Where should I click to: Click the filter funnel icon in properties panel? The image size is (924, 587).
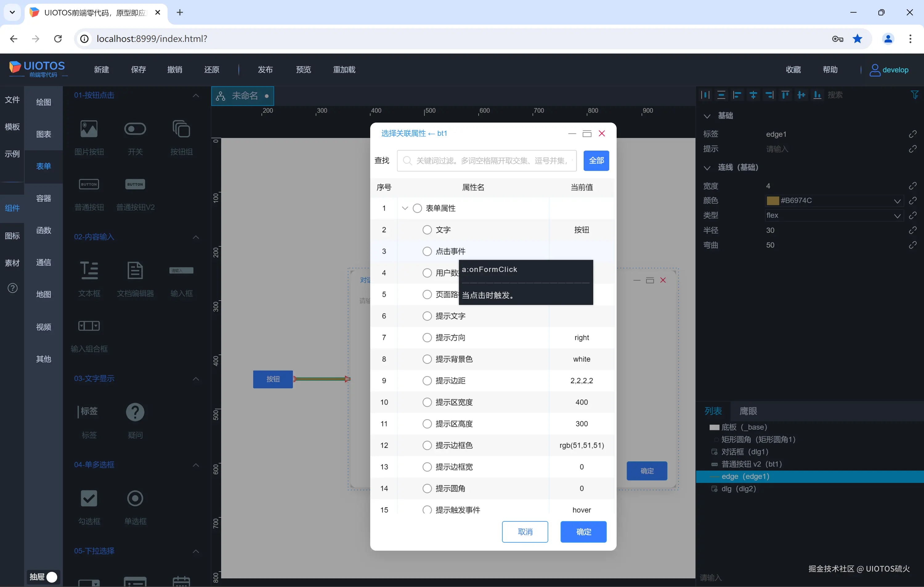pos(914,95)
